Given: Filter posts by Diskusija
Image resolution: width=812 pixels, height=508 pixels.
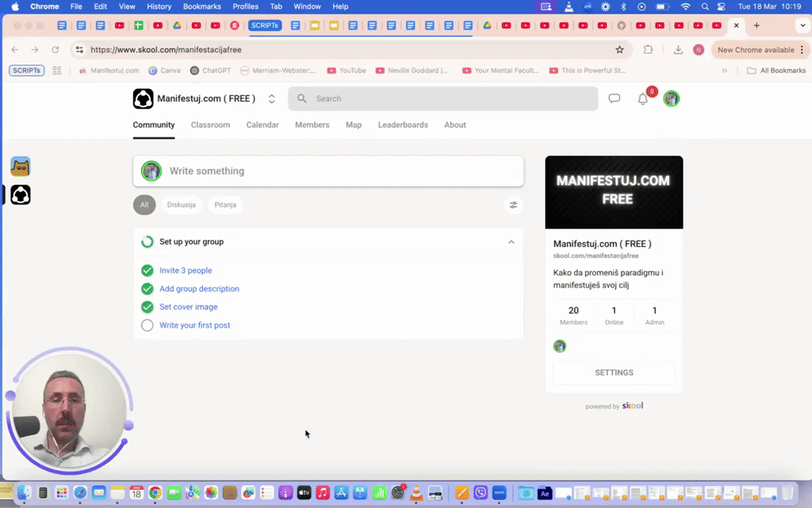Looking at the screenshot, I should click(x=182, y=205).
